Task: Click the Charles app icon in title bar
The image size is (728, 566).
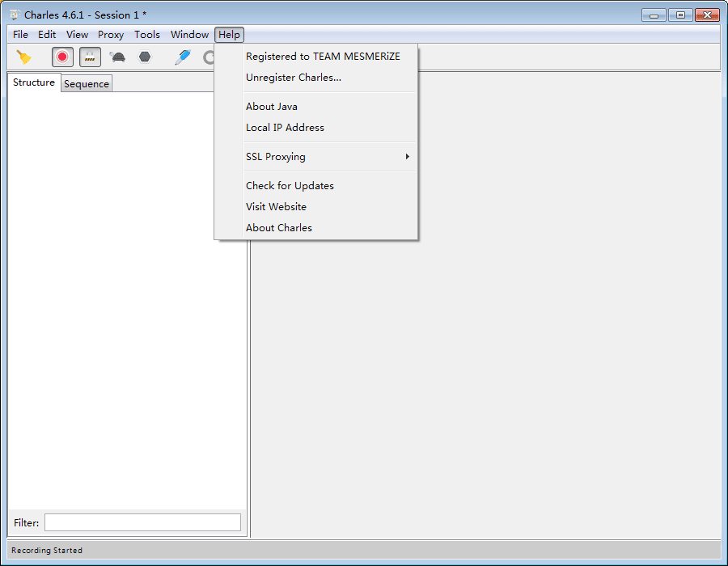Action: click(15, 15)
